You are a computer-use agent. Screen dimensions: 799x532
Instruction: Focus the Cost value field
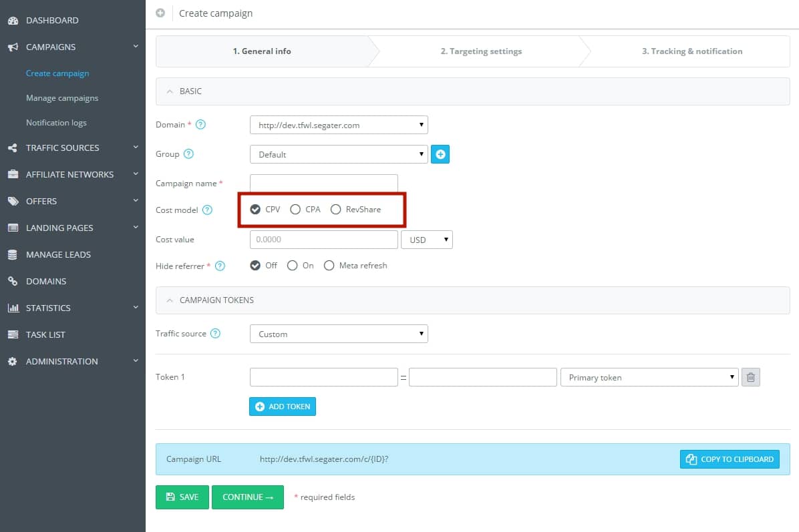pos(323,239)
